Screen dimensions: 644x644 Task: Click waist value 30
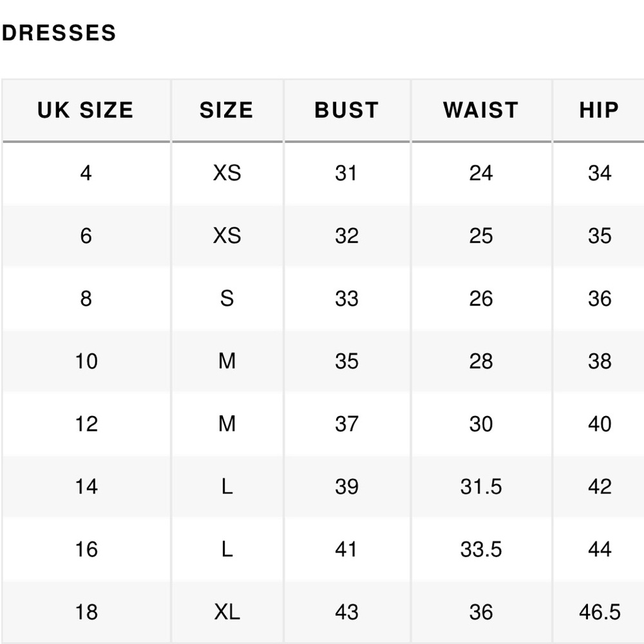[x=480, y=424]
